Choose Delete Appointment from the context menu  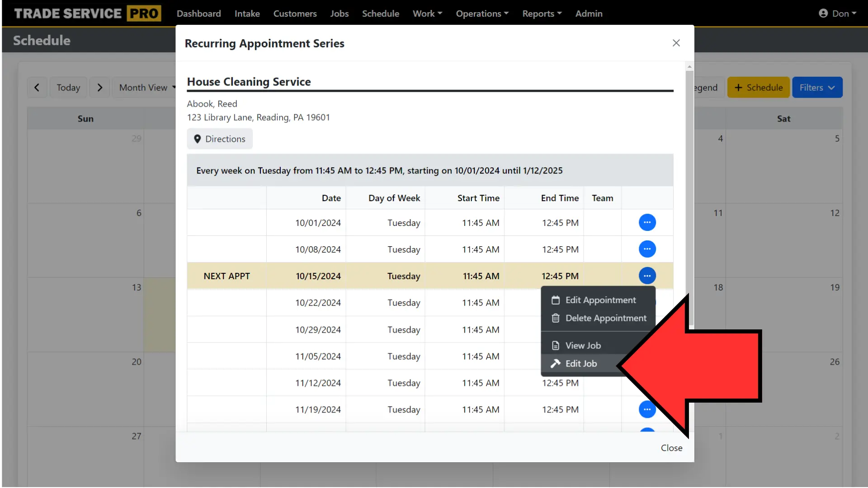coord(606,318)
